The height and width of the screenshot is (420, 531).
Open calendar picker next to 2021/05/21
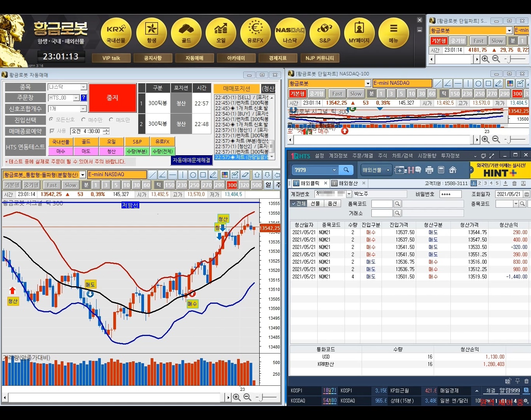click(x=527, y=194)
